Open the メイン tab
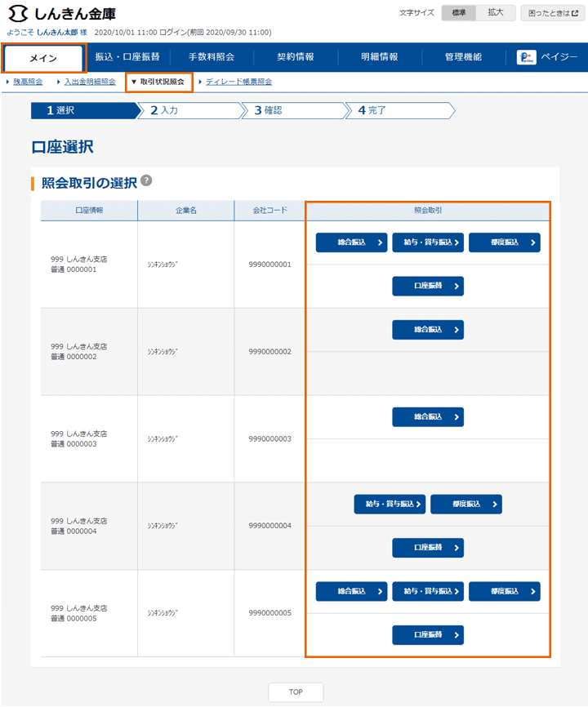The width and height of the screenshot is (588, 707). point(43,58)
